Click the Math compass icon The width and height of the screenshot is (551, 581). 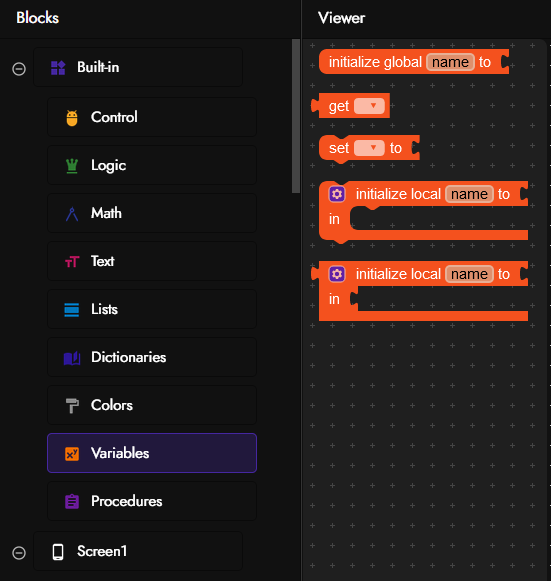(72, 214)
